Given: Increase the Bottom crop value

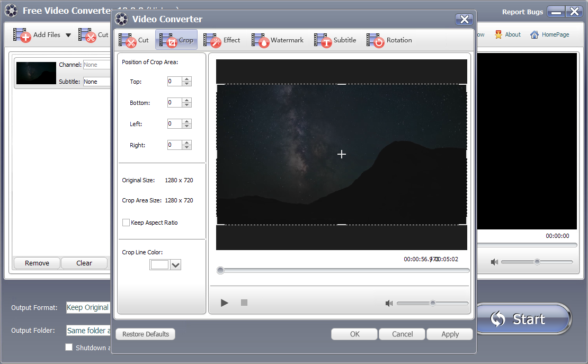Looking at the screenshot, I should coord(187,100).
